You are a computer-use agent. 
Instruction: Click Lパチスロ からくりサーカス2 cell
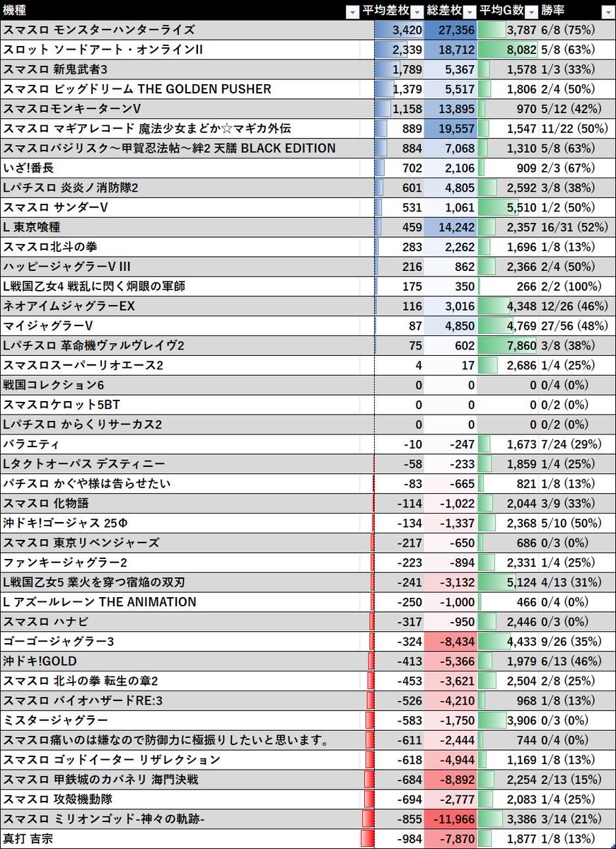coord(180,425)
